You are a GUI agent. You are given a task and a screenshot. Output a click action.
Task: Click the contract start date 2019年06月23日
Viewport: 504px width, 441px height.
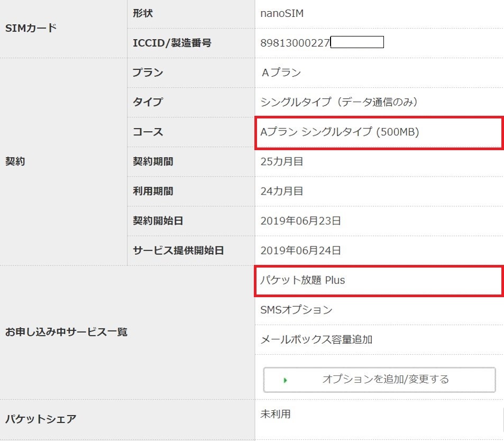point(300,221)
